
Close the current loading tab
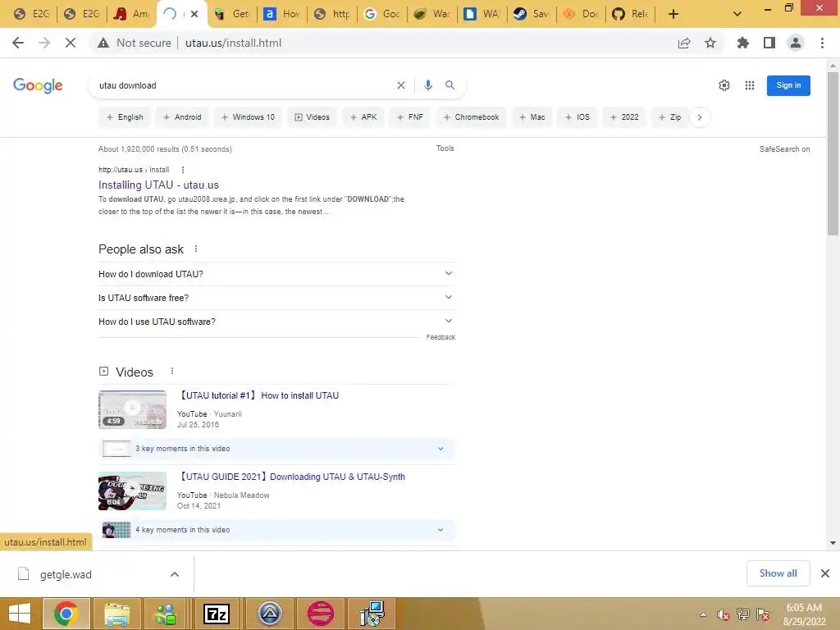tap(194, 14)
